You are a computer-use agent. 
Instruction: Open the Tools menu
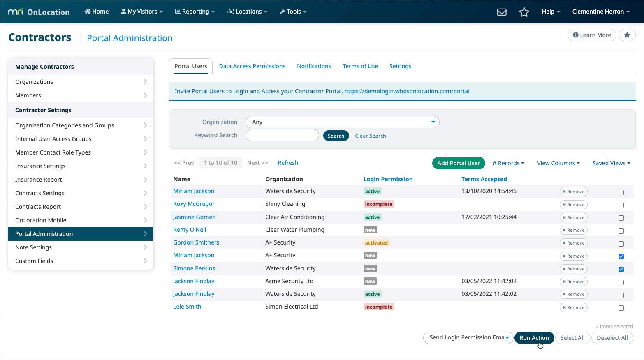point(293,12)
